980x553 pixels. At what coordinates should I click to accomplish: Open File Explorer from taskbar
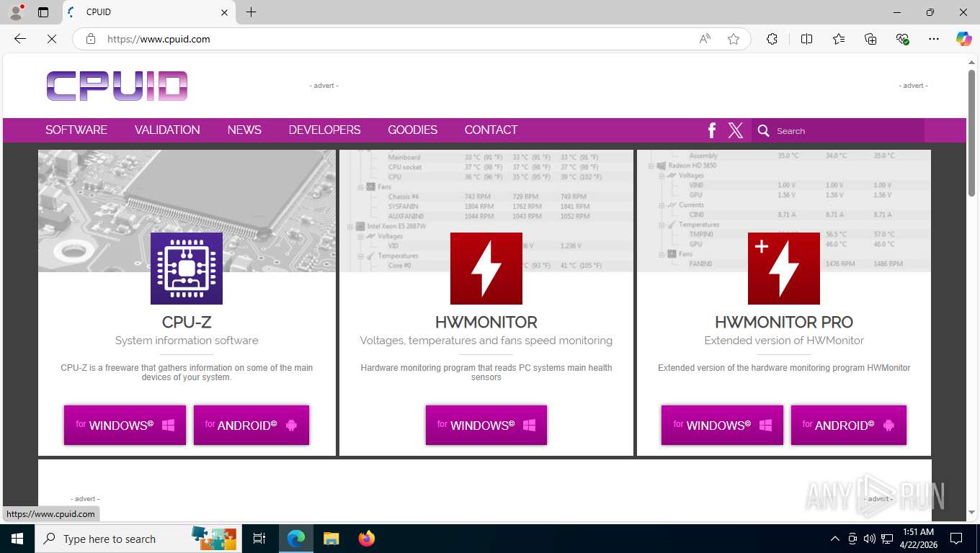click(331, 539)
